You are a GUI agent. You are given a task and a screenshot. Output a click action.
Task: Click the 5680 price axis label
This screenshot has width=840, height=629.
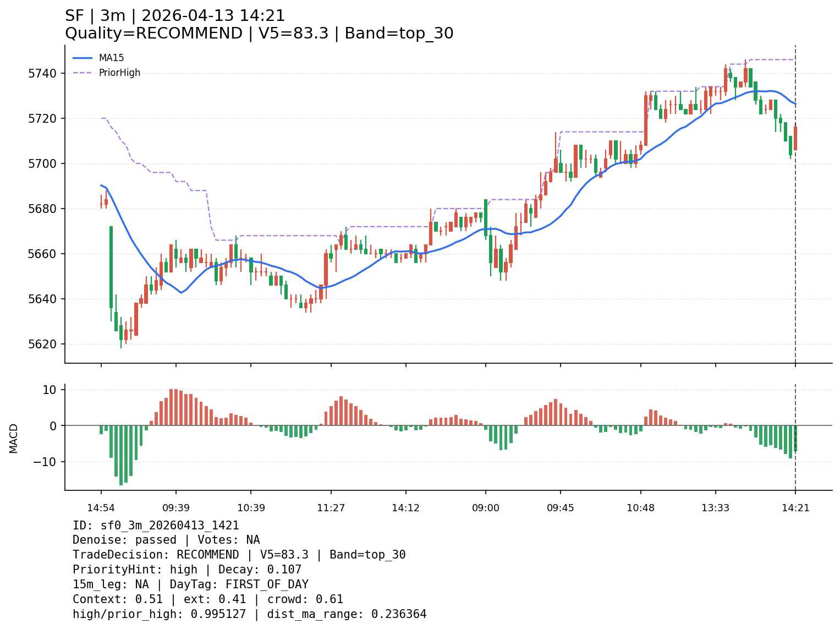tap(42, 209)
